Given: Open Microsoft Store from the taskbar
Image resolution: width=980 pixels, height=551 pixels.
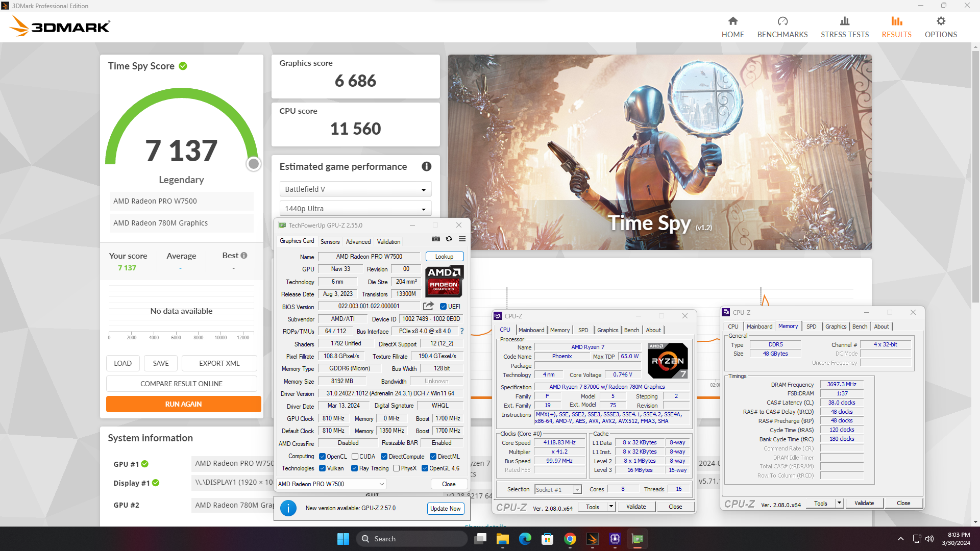Looking at the screenshot, I should [x=548, y=539].
